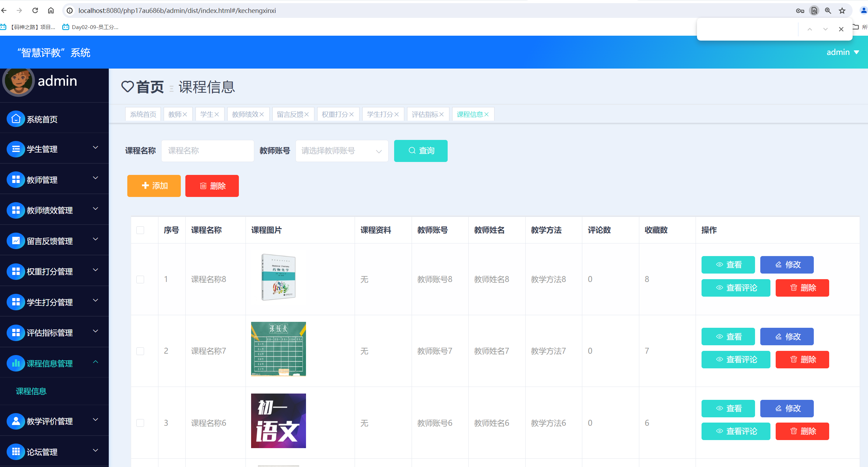Open the 初一语文 course image thumbnail
This screenshot has height=467, width=868.
(278, 421)
